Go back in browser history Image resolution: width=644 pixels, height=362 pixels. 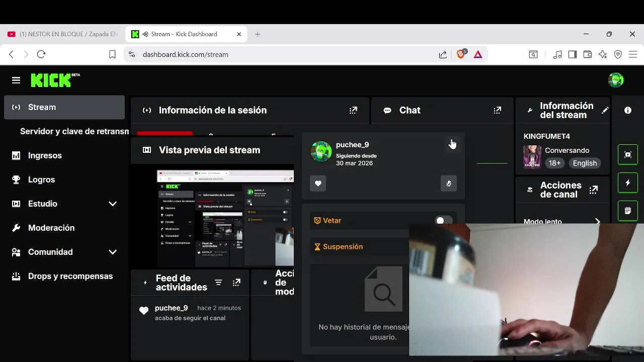tap(11, 54)
